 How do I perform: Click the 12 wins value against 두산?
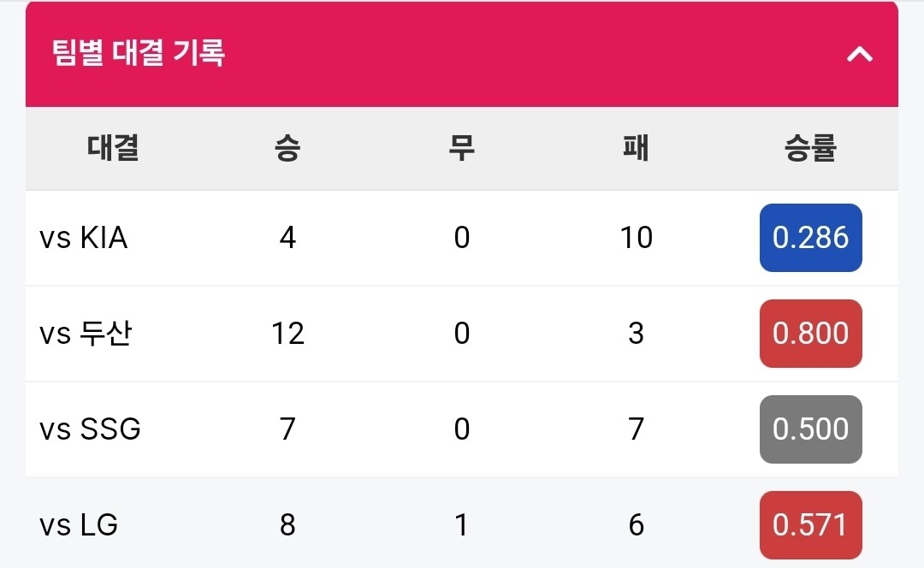[x=287, y=334]
